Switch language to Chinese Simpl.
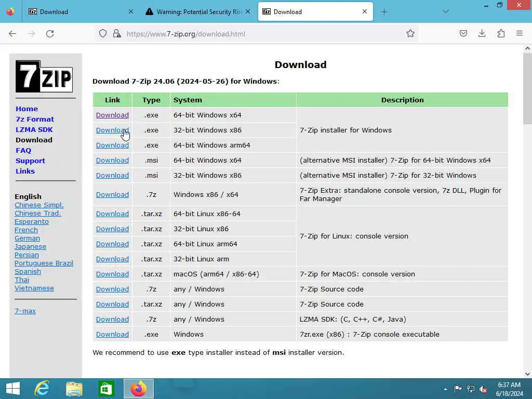The width and height of the screenshot is (532, 399). [x=39, y=205]
